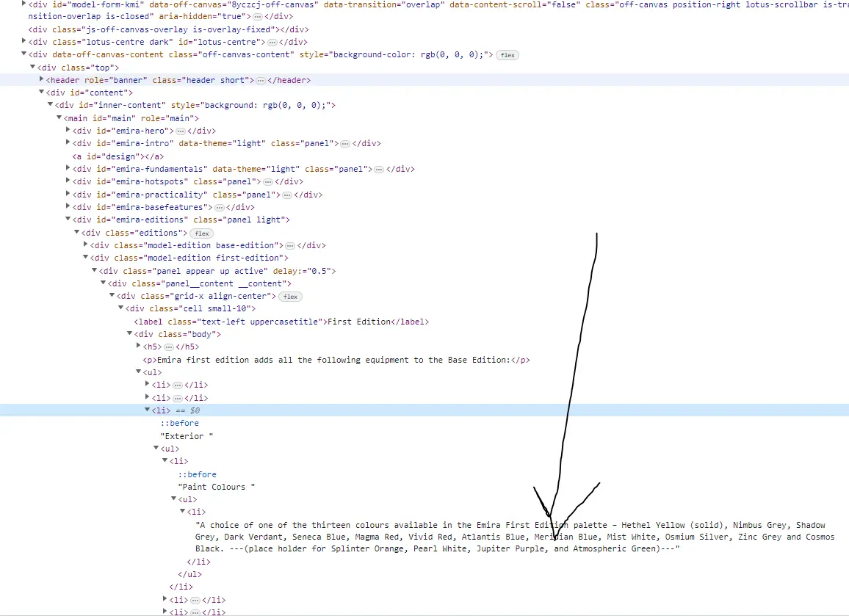Select the First Edition label node
Image resolution: width=849 pixels, height=616 pixels.
(281, 322)
